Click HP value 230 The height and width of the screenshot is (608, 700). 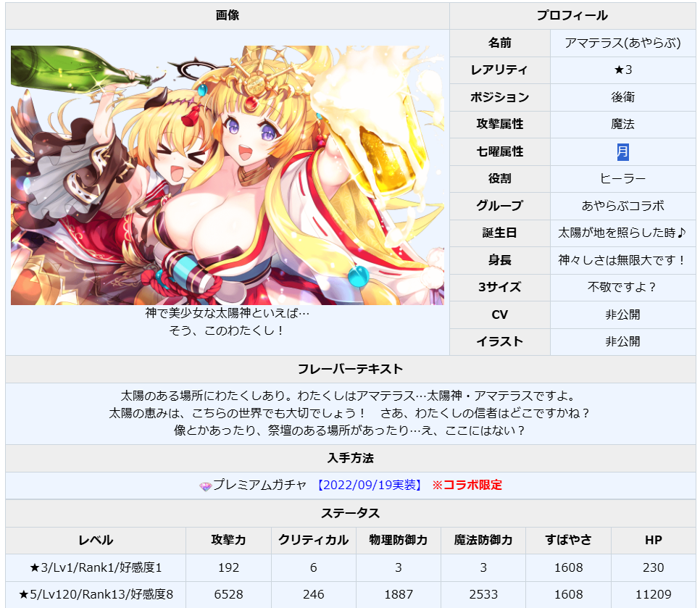(653, 568)
